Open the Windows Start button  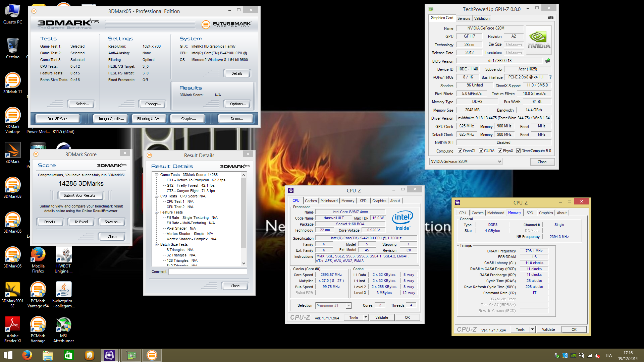tap(8, 355)
